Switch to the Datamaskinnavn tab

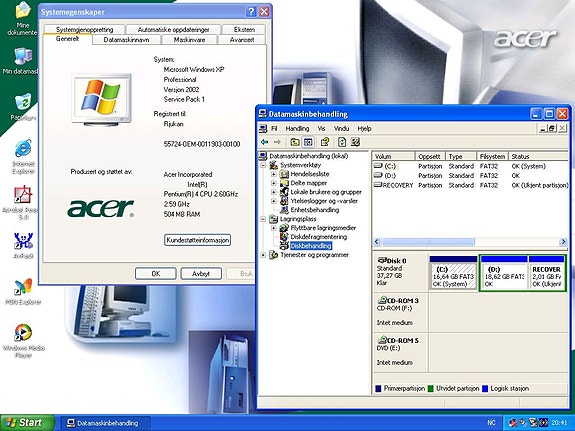(x=126, y=40)
